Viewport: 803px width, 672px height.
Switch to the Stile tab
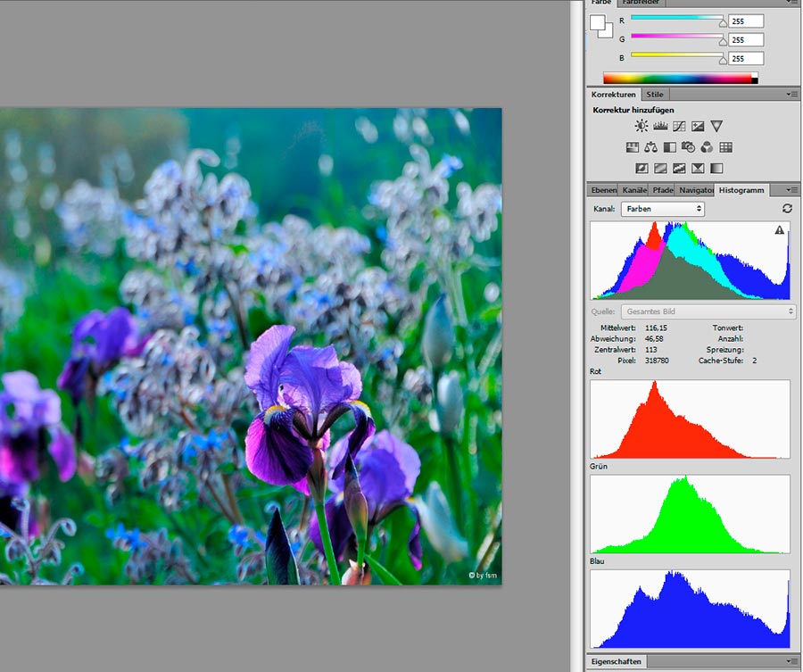655,94
